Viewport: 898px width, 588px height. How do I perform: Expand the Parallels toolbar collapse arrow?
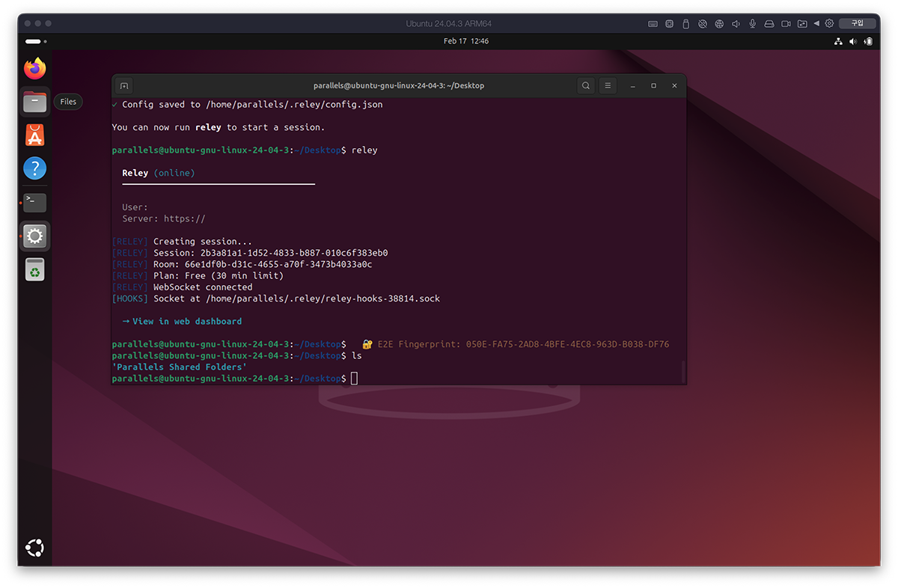pos(816,24)
